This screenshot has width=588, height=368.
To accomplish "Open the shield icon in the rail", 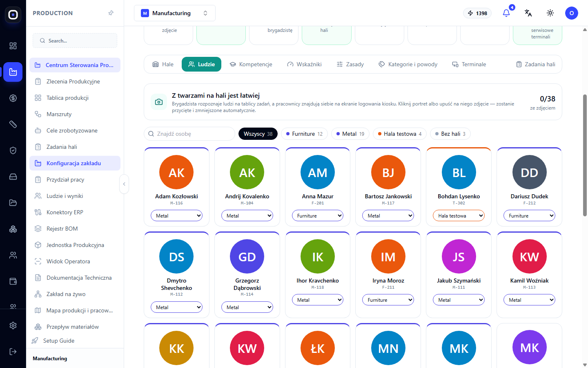I will pos(13,150).
